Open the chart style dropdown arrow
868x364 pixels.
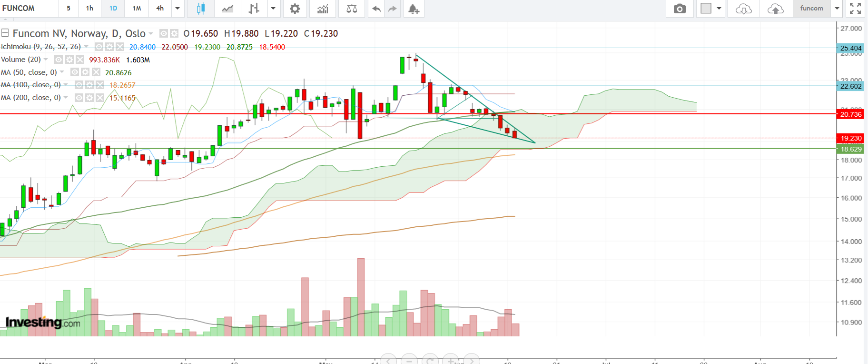pos(273,9)
